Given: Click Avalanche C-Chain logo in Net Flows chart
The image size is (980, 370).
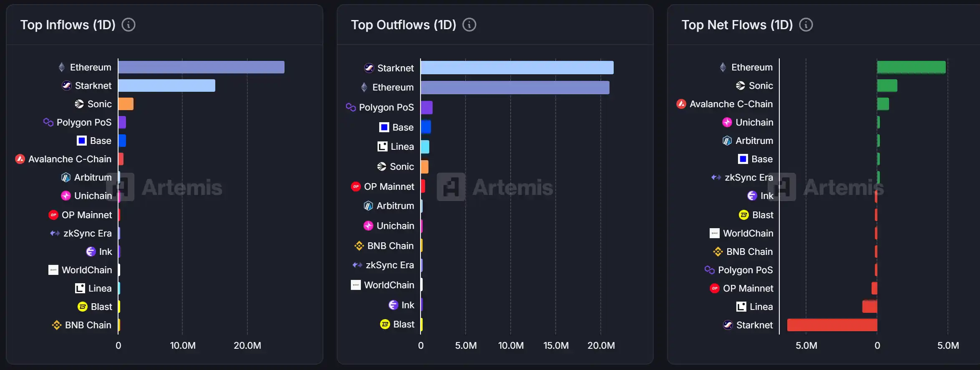Looking at the screenshot, I should 681,104.
